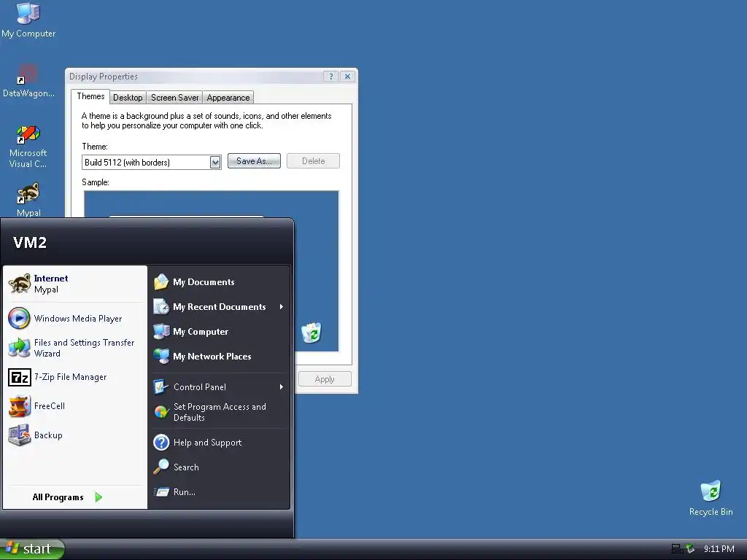Switch to the Screen Saver tab
747x560 pixels.
tap(174, 98)
